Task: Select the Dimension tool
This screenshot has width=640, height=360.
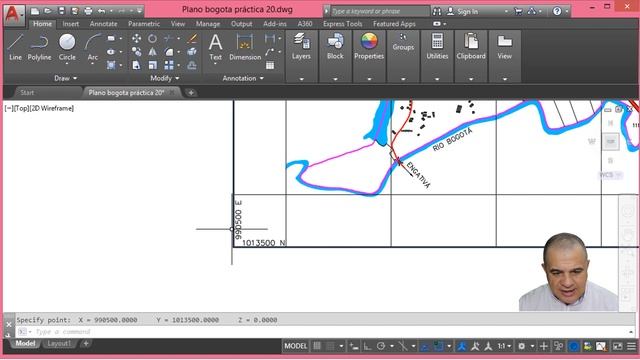Action: click(x=245, y=47)
